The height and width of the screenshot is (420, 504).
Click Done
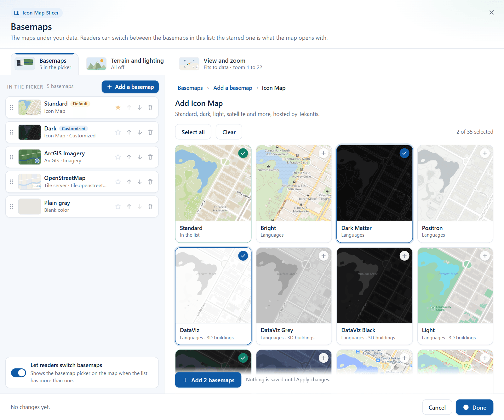click(x=474, y=407)
